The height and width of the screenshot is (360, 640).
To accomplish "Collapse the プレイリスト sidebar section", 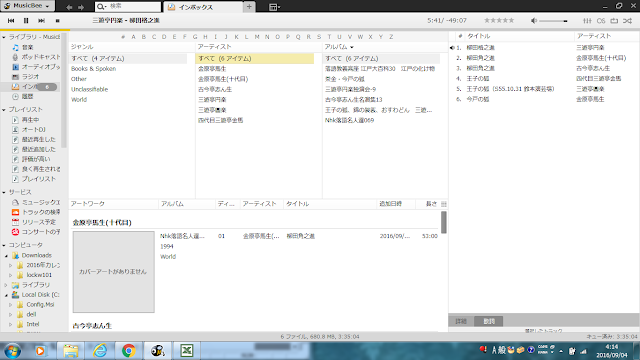I will (4, 110).
